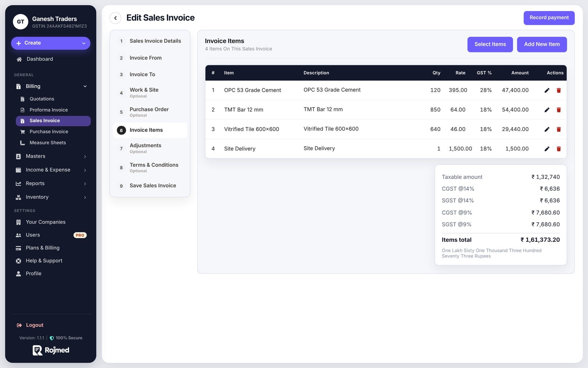The width and height of the screenshot is (588, 368).
Task: Go back using the arrow beside Edit Sales Invoice
Action: [x=115, y=18]
